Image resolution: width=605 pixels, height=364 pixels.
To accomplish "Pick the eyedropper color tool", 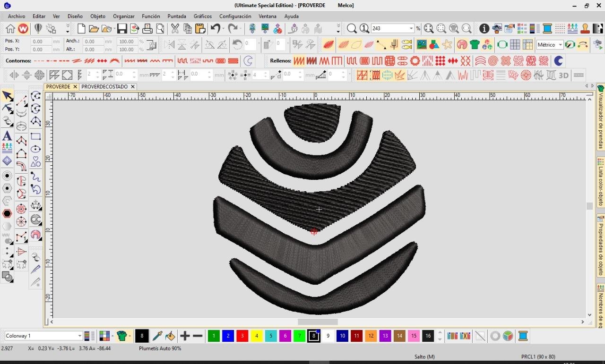I will click(x=157, y=336).
